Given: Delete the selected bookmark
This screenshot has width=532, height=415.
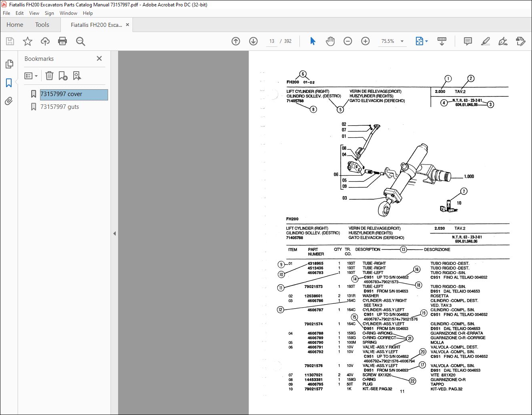Looking at the screenshot, I should point(49,76).
